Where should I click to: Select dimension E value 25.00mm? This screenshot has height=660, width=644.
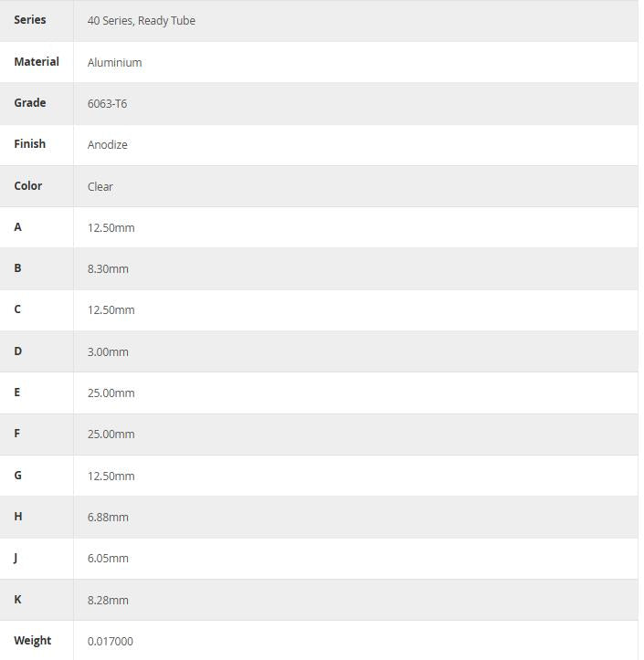pyautogui.click(x=111, y=393)
